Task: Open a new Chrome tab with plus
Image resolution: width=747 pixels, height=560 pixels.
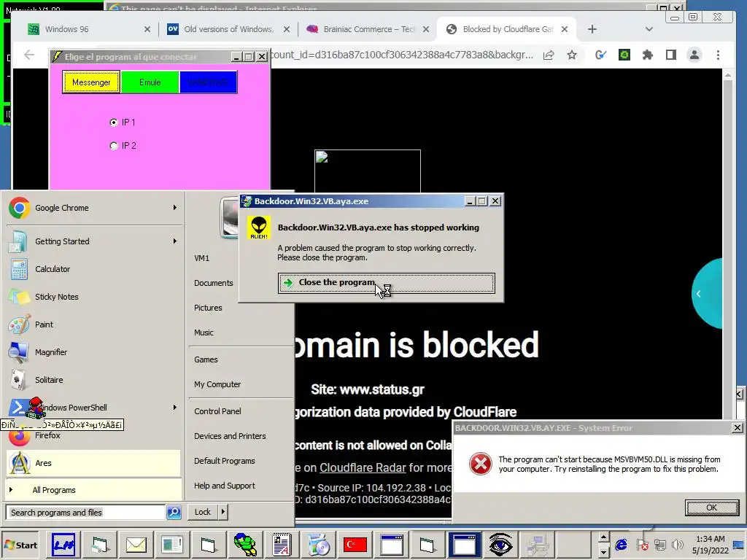Action: pos(592,29)
